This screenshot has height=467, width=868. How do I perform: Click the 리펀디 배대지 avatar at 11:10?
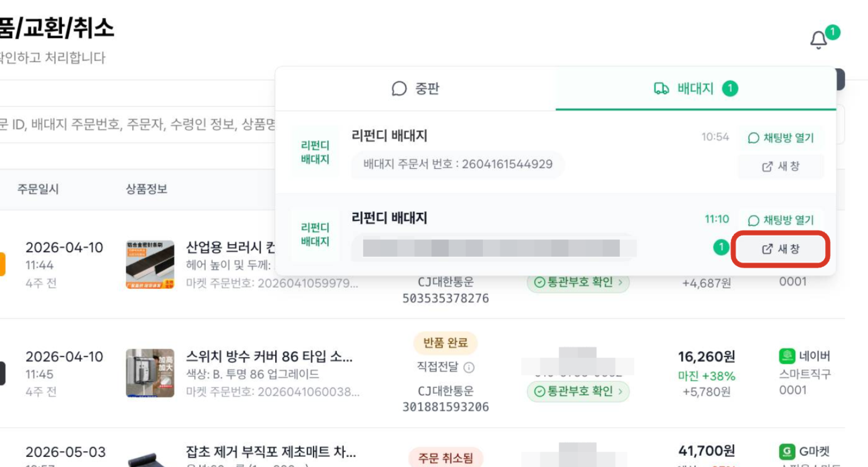(x=315, y=235)
